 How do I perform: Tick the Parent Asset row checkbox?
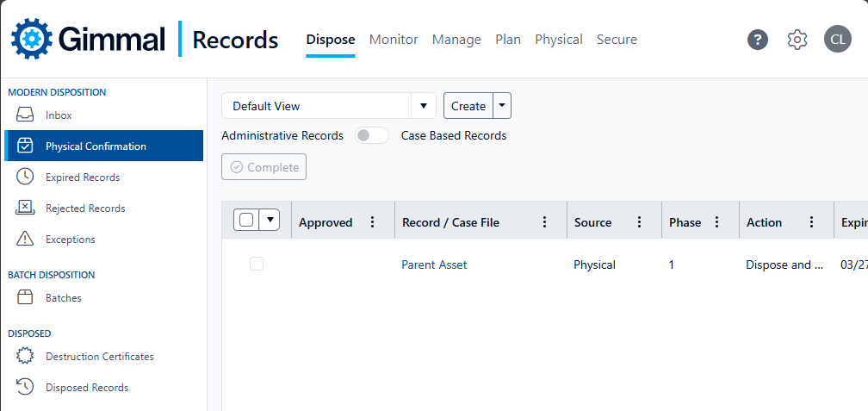point(257,265)
